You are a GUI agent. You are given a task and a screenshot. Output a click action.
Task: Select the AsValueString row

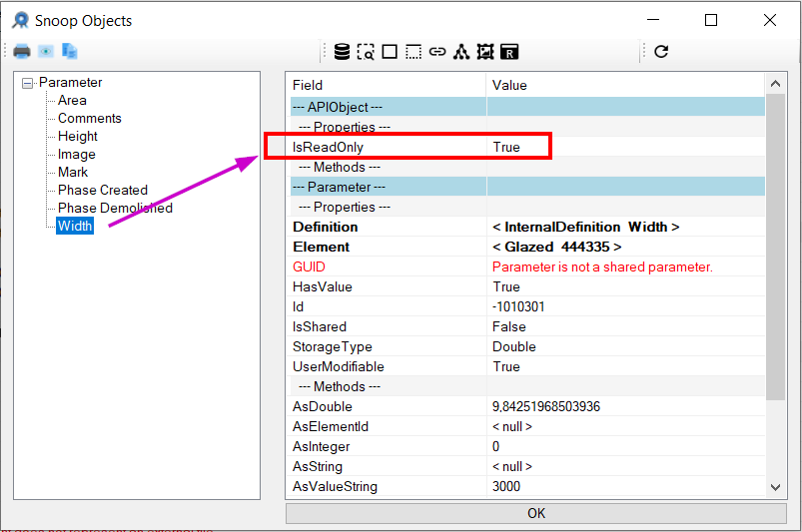527,485
